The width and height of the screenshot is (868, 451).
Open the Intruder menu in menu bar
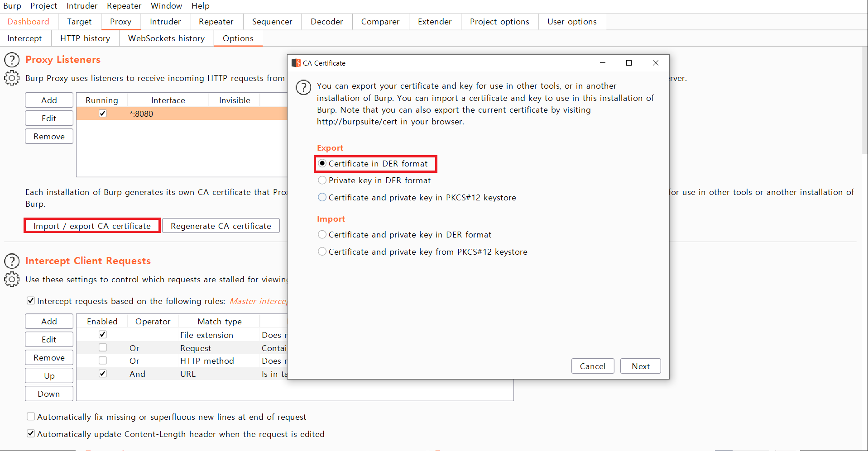click(x=82, y=6)
